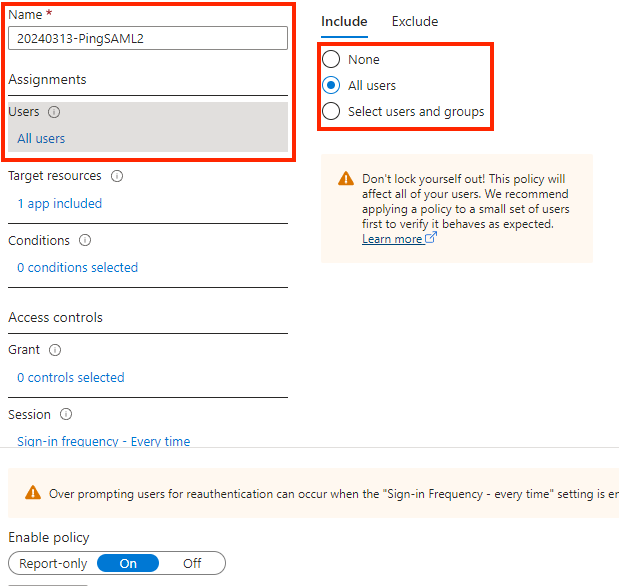Set Enable policy to Report-only
The height and width of the screenshot is (586, 619).
pos(53,563)
